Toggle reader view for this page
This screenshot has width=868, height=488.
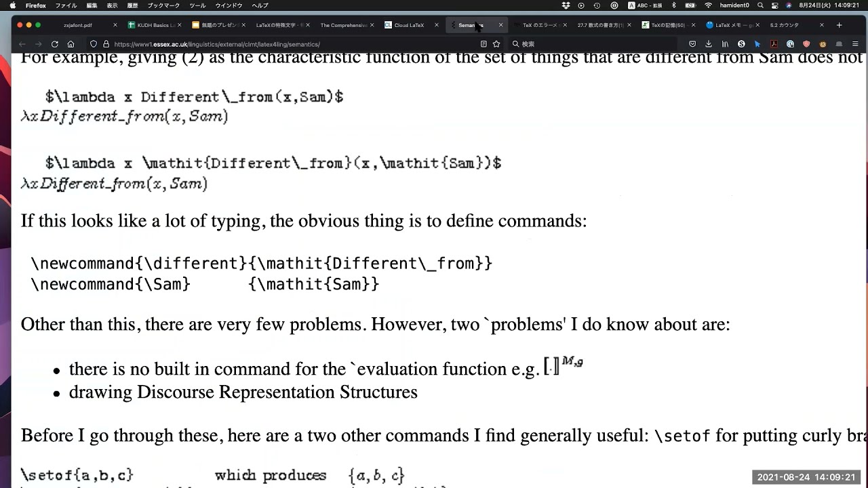coord(484,44)
